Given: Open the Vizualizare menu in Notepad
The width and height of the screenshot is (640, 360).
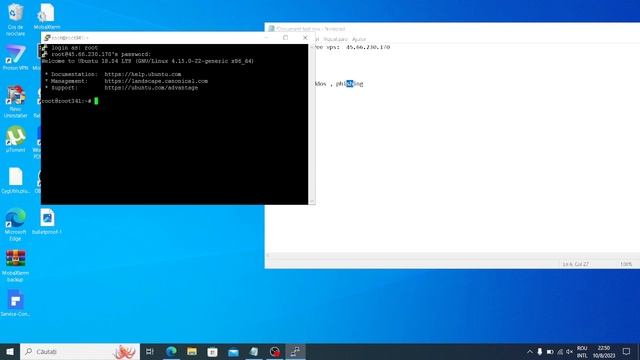Looking at the screenshot, I should [x=335, y=39].
